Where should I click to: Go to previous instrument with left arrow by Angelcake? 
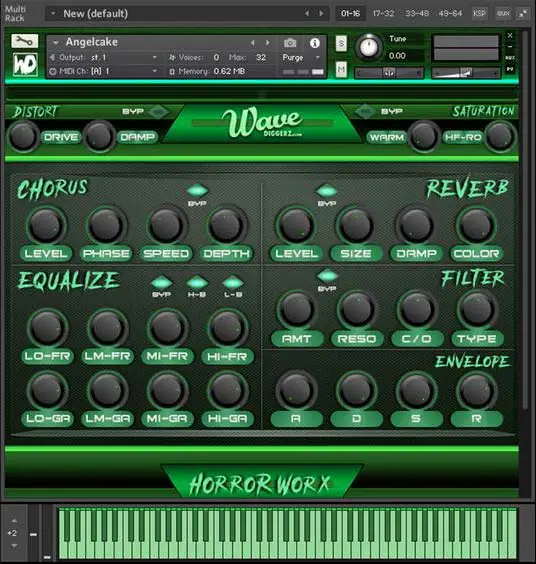coord(253,43)
